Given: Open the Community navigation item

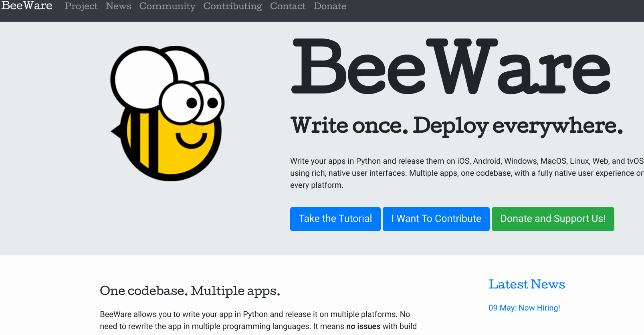Looking at the screenshot, I should pos(167,6).
